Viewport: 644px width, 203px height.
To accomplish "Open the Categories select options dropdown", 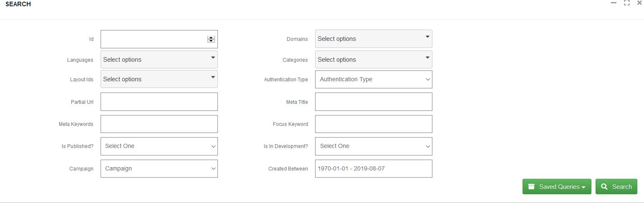I will 374,60.
